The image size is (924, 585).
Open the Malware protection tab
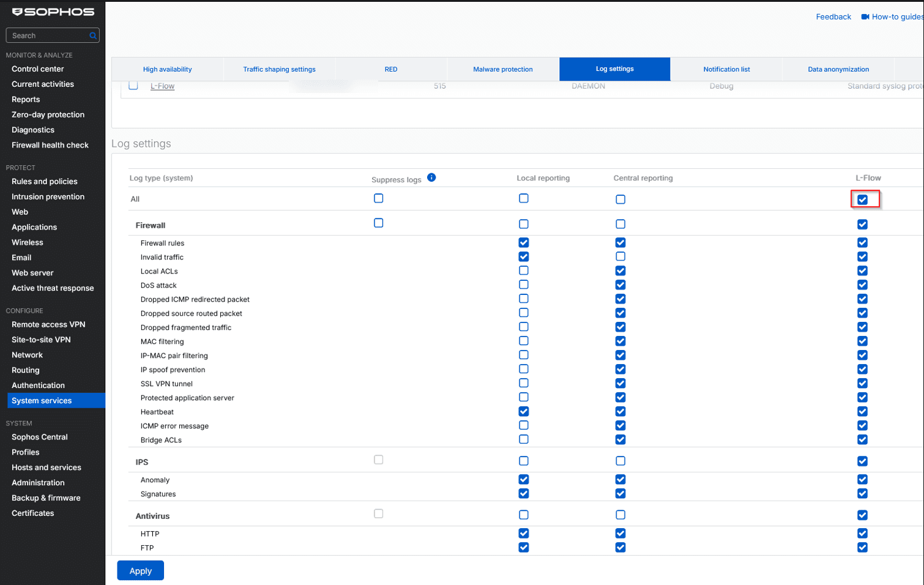point(503,69)
